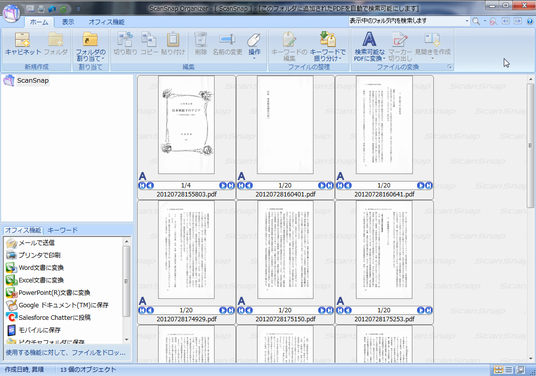Viewport: 536px width, 376px height.
Task: Open the フォルダの割り当て dropdown
Action: pos(91,46)
